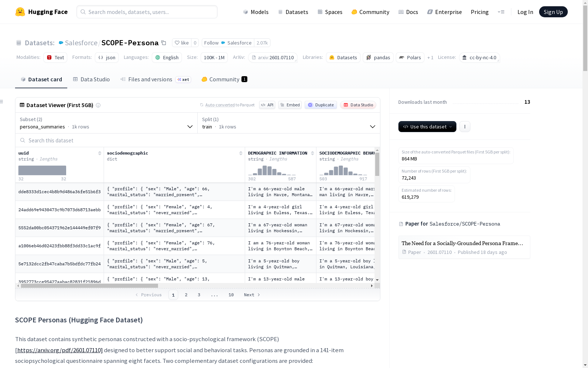The width and height of the screenshot is (588, 368).
Task: Open the Models menu
Action: [x=256, y=12]
